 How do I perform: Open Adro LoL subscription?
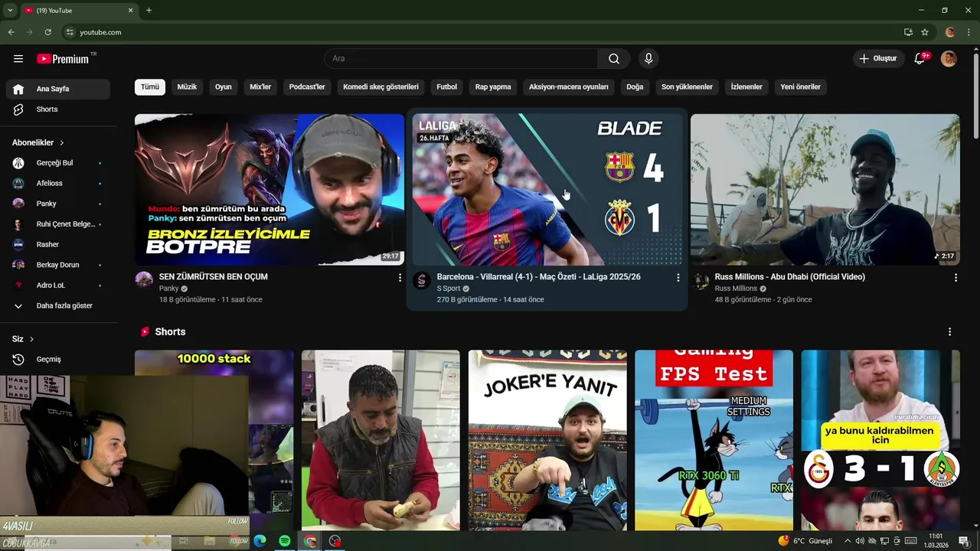point(58,285)
